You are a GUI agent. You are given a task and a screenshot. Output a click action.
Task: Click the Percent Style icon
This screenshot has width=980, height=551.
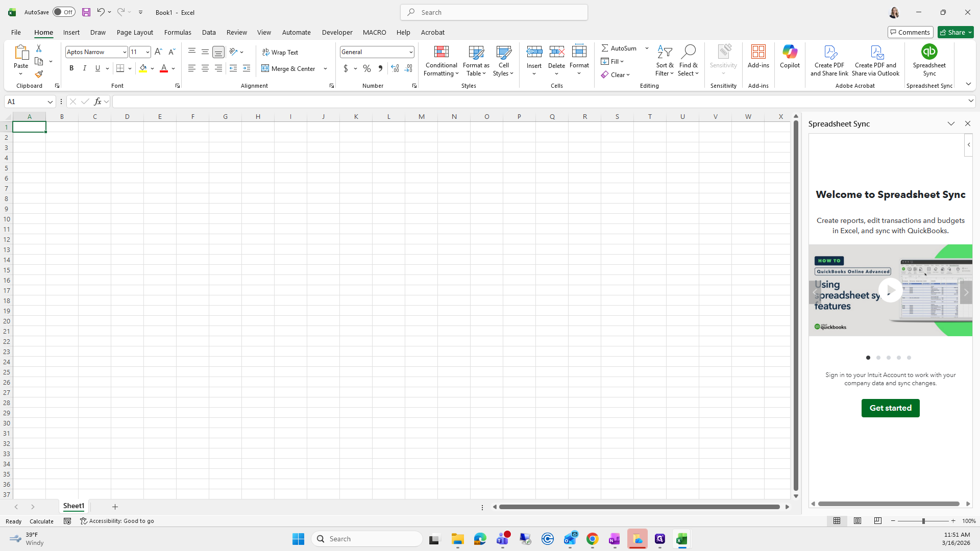click(x=367, y=68)
